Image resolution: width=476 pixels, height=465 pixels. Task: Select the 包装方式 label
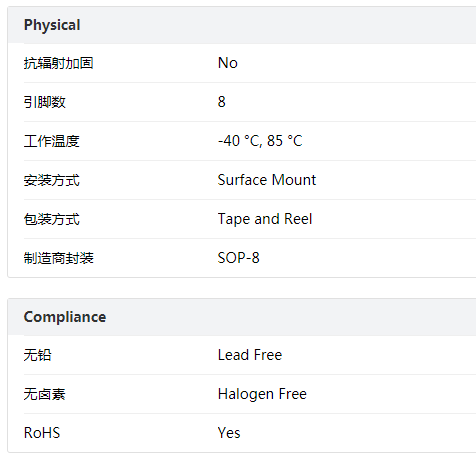[52, 219]
